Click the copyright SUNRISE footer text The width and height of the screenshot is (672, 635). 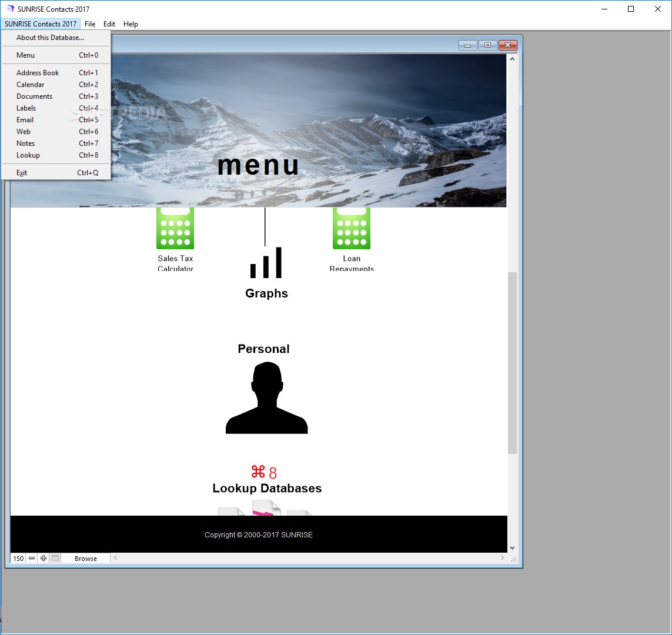pyautogui.click(x=259, y=534)
